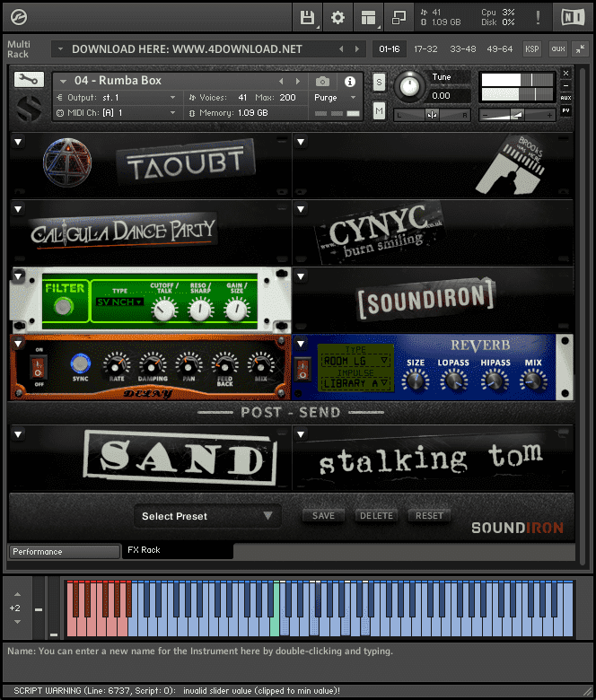596x700 pixels.
Task: Open the Purge dropdown menu
Action: (335, 98)
